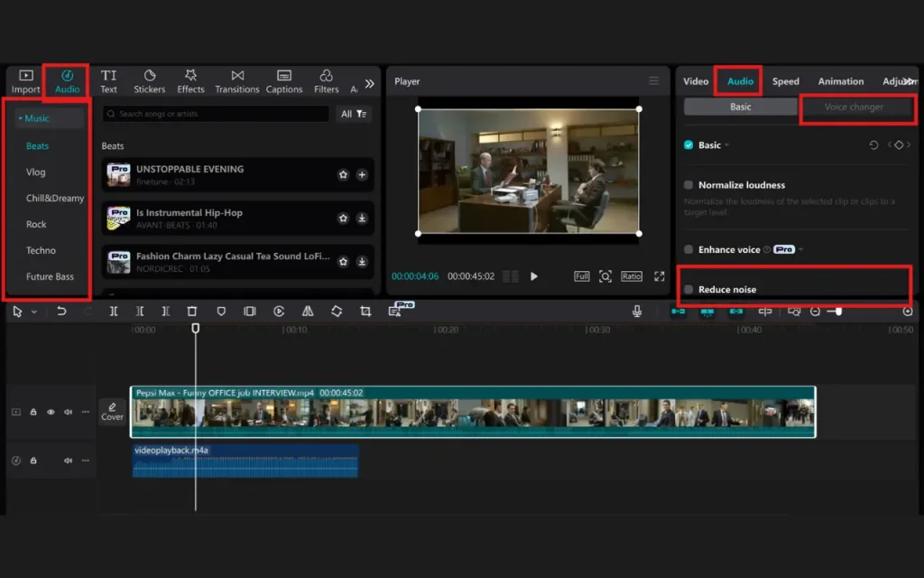Screen dimensions: 924x578
Task: Select the Split tool above the timeline
Action: [113, 311]
